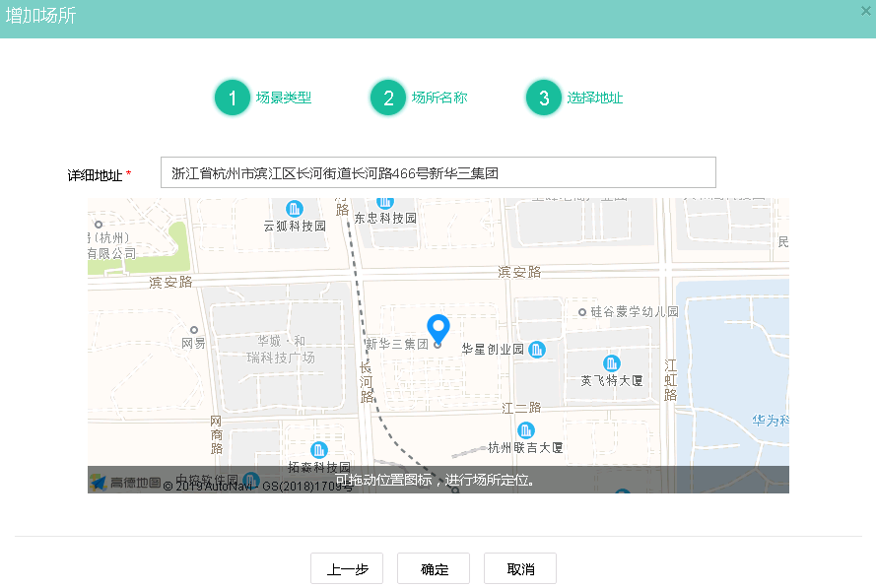Image resolution: width=876 pixels, height=588 pixels.
Task: Click the 杭州联吉大厦 map label
Action: click(x=526, y=448)
